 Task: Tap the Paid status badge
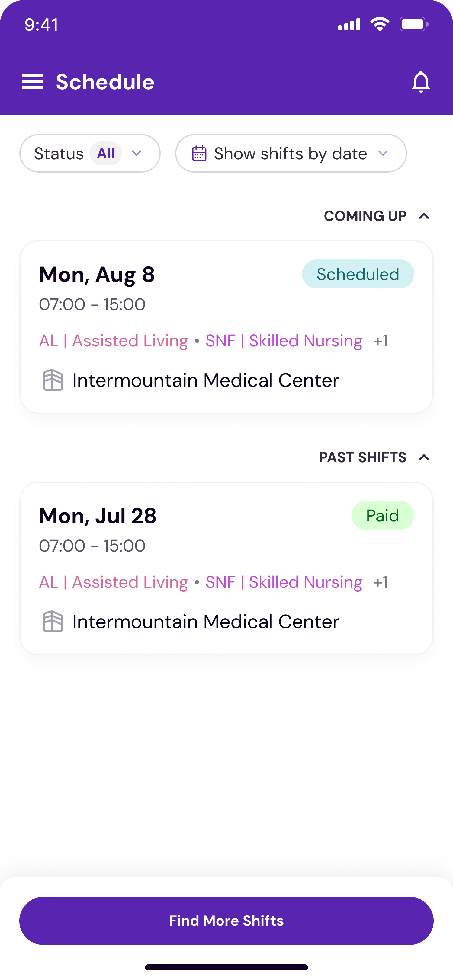[x=383, y=515]
